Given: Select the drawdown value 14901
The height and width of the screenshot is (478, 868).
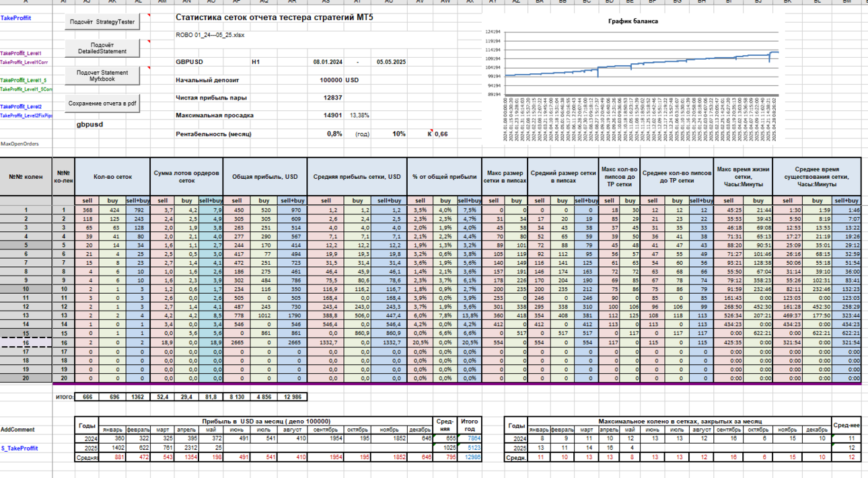Looking at the screenshot, I should (x=333, y=116).
